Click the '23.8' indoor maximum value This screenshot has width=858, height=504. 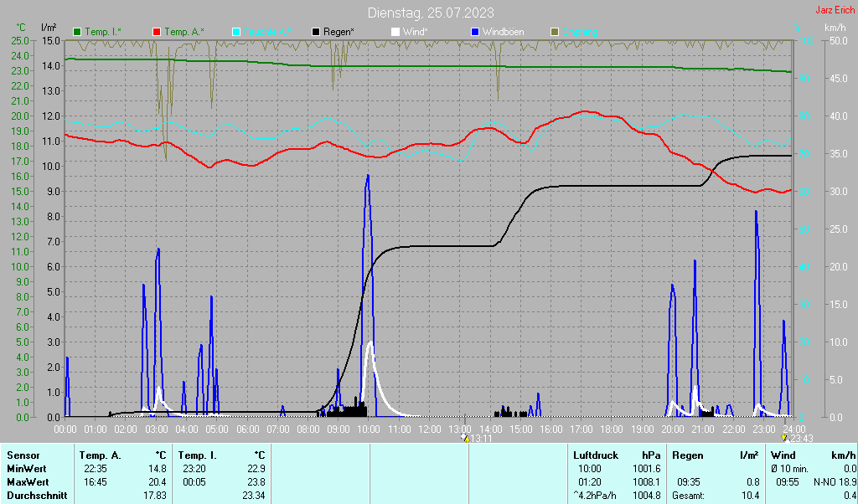click(x=256, y=483)
